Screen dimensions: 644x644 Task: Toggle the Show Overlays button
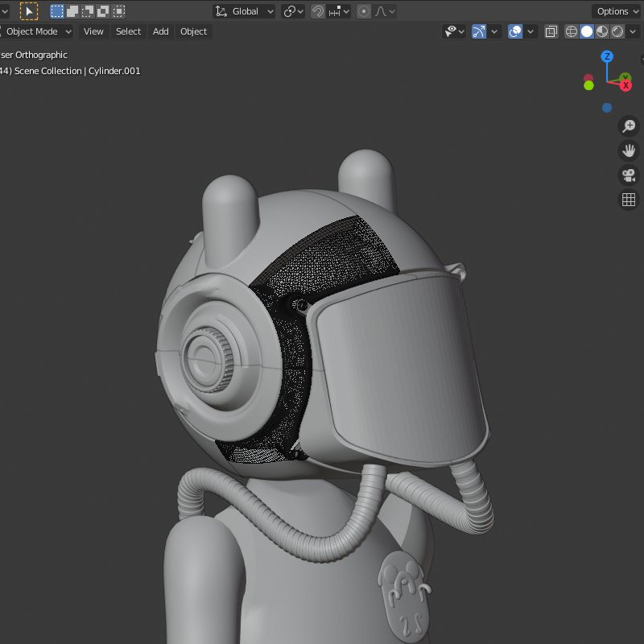[x=515, y=31]
